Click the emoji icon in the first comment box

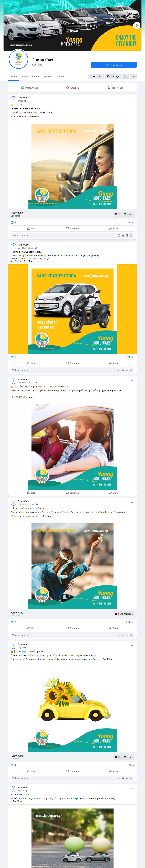(x=119, y=235)
